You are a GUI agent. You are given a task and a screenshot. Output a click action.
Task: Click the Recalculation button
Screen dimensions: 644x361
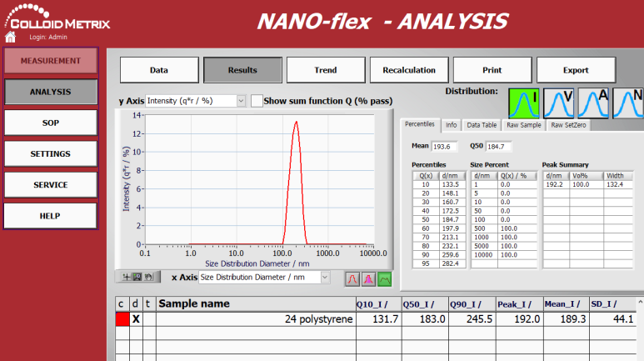coord(409,70)
